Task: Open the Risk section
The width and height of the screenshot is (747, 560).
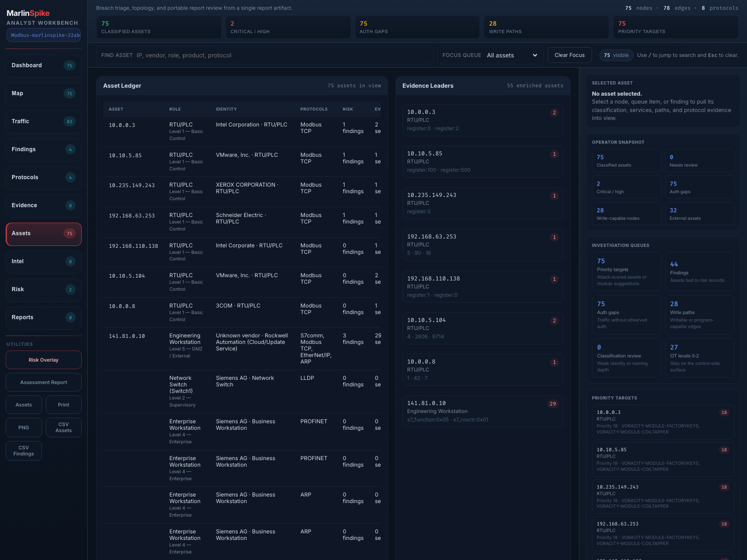Action: (43, 290)
